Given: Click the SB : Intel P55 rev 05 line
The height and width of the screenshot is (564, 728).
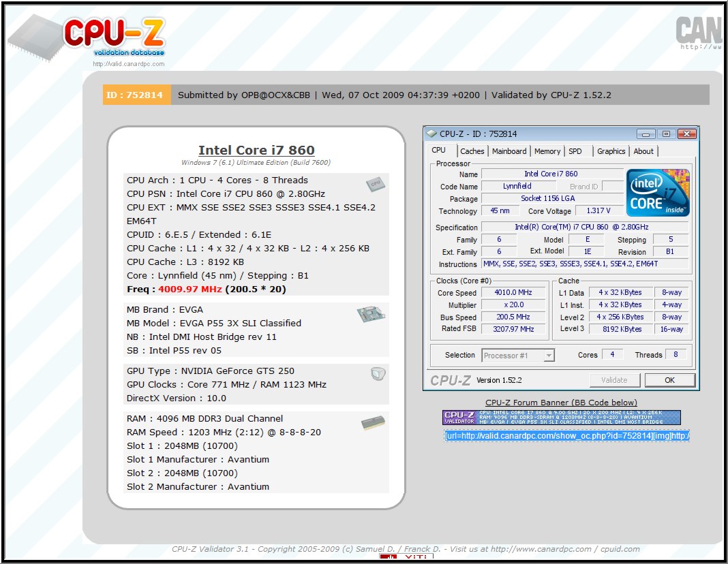Looking at the screenshot, I should point(174,351).
